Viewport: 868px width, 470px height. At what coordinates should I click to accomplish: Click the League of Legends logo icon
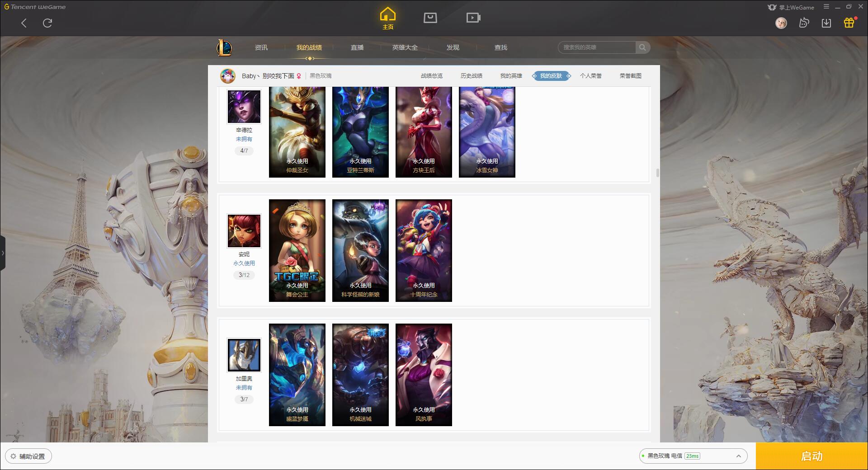[x=224, y=47]
